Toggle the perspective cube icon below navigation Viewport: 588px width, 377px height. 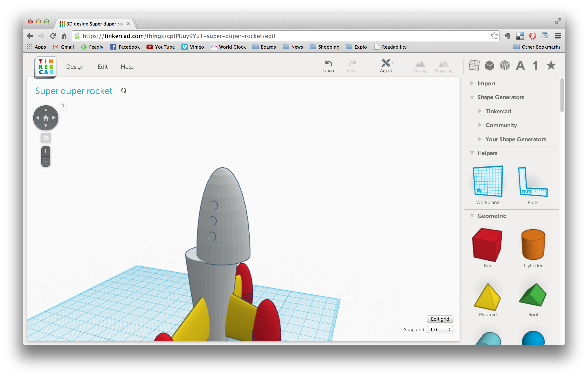46,138
